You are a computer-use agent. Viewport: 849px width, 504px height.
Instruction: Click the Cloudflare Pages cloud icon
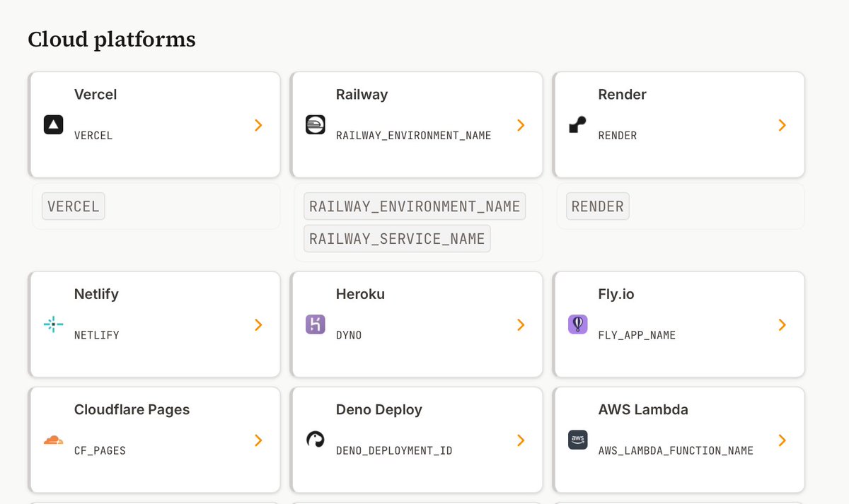click(54, 440)
